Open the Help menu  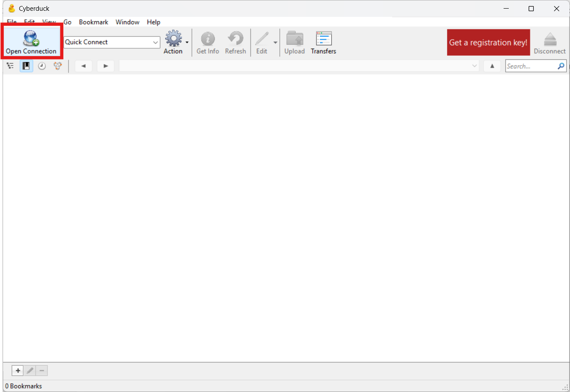[153, 22]
